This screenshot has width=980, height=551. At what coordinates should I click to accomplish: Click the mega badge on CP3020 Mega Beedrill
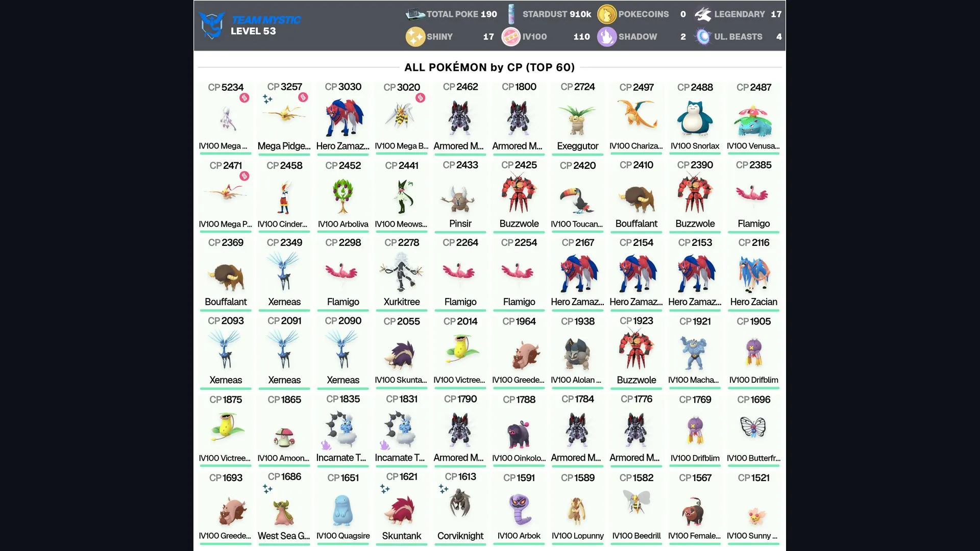tap(420, 98)
